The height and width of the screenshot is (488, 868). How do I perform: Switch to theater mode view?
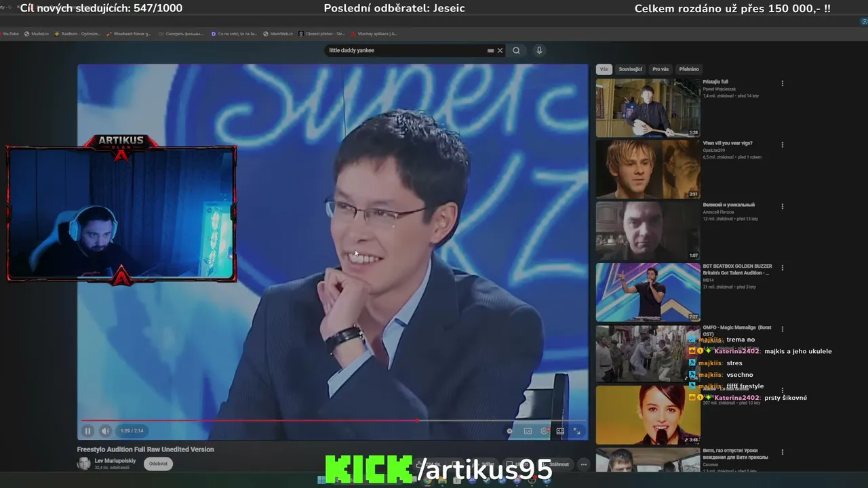click(x=560, y=430)
